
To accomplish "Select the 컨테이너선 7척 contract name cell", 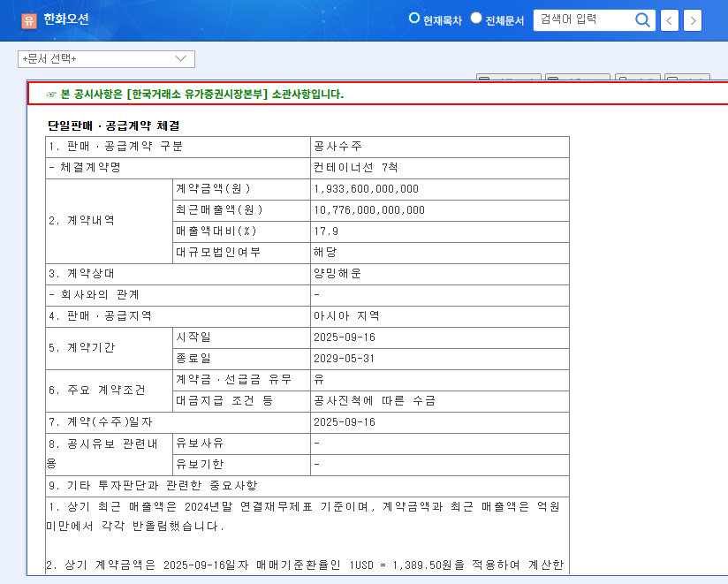I will pos(440,168).
